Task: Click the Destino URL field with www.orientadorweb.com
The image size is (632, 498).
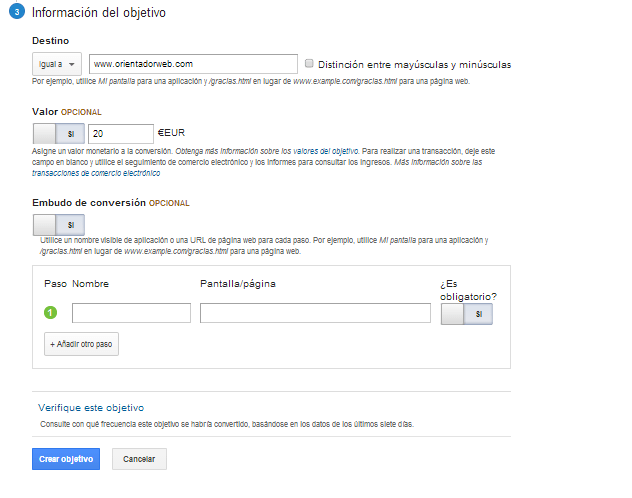Action: [x=193, y=64]
